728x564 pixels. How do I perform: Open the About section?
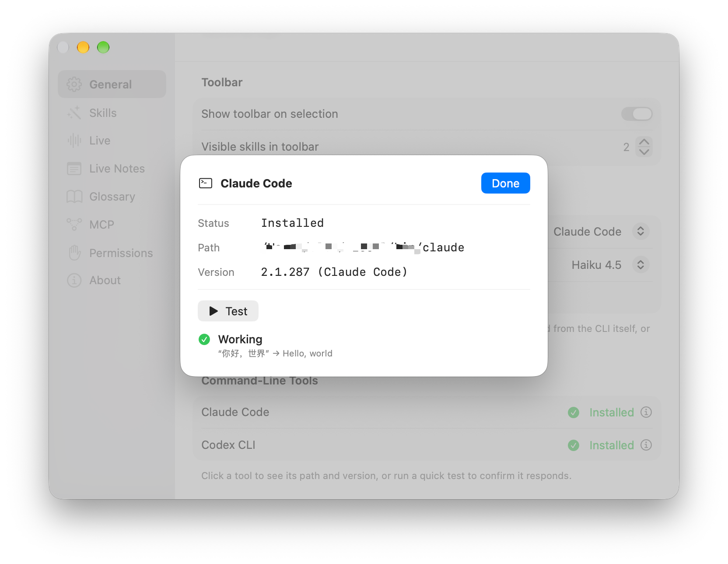[112, 280]
